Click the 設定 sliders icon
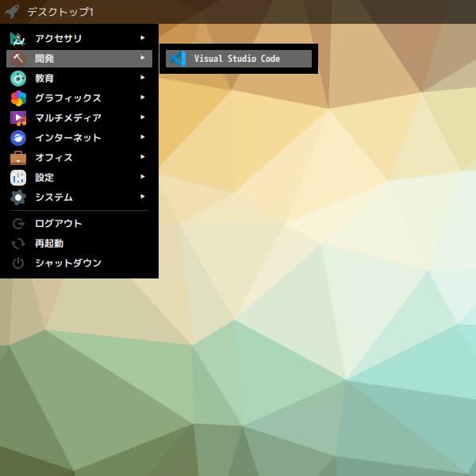 18,178
